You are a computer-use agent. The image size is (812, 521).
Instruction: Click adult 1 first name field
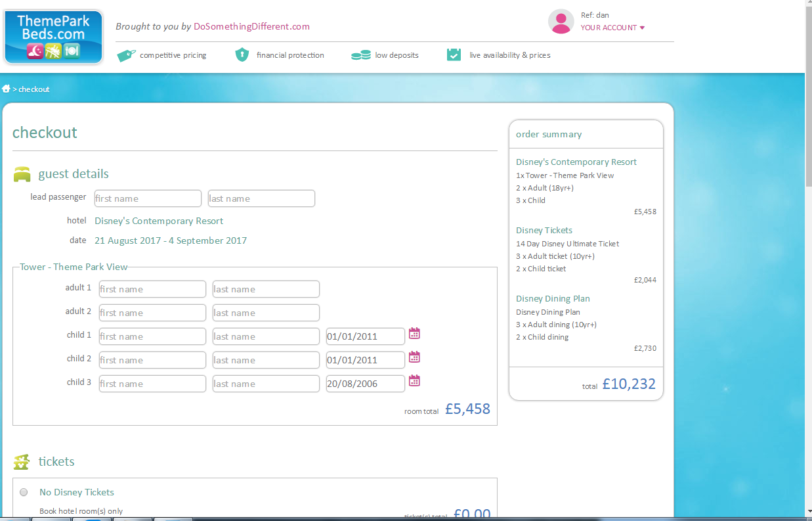pos(152,289)
